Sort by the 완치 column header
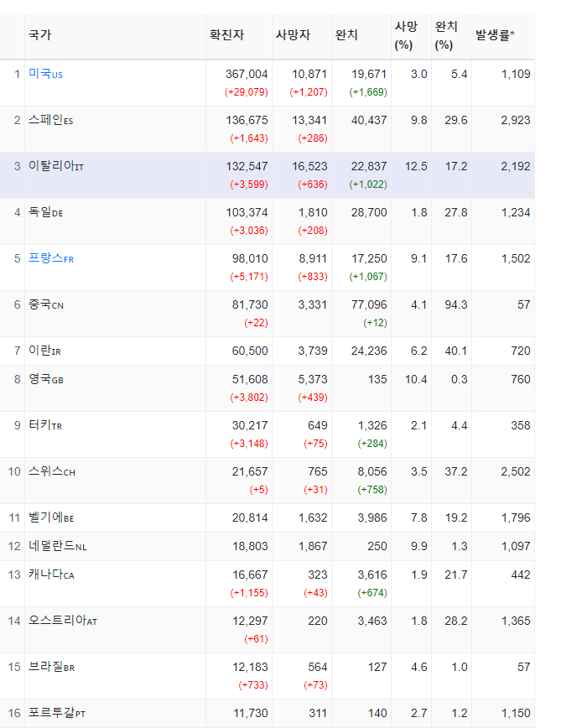Screen dimensions: 582x728 pyautogui.click(x=346, y=35)
